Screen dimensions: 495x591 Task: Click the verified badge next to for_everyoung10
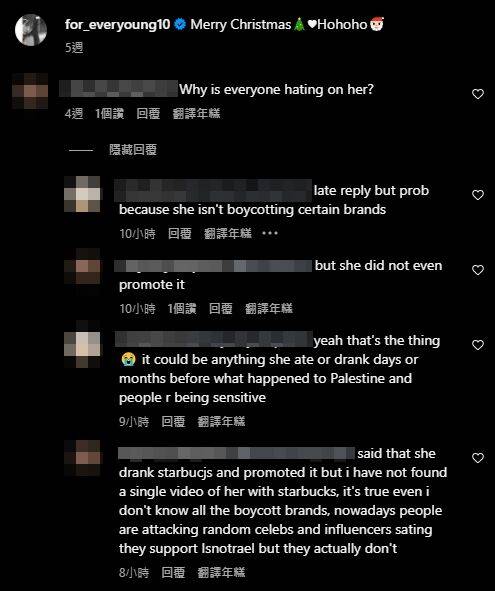tap(181, 24)
